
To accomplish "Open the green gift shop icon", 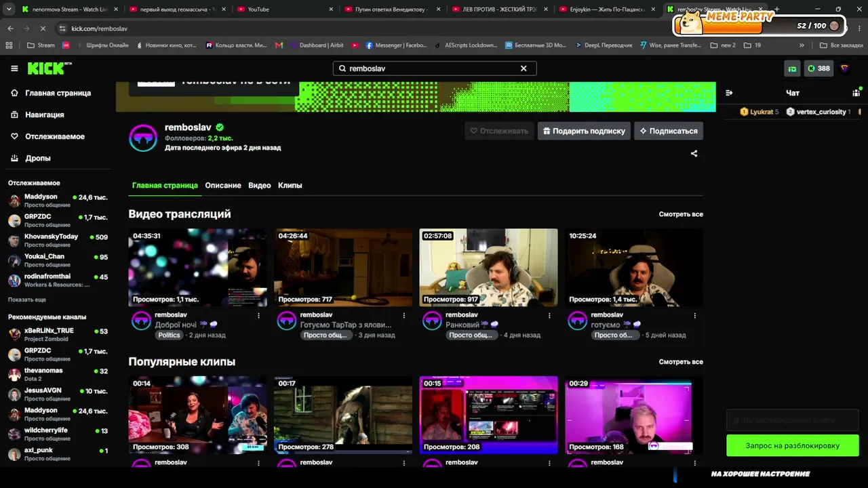I will tap(792, 68).
